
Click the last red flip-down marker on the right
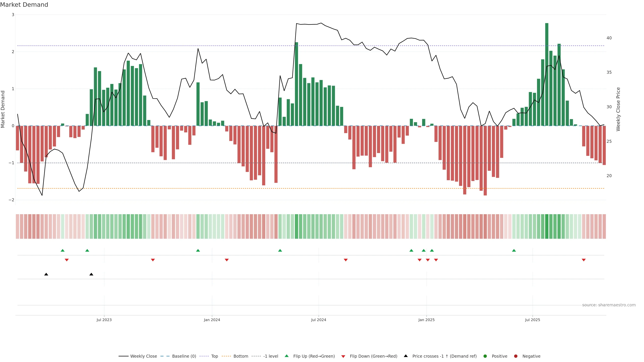tap(584, 260)
